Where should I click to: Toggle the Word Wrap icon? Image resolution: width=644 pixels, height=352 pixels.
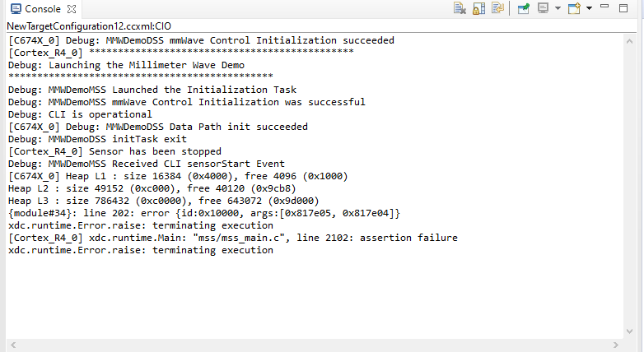tap(497, 8)
